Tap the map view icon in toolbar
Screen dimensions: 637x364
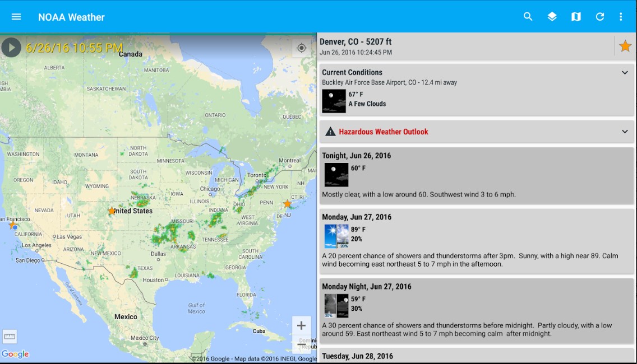(576, 17)
